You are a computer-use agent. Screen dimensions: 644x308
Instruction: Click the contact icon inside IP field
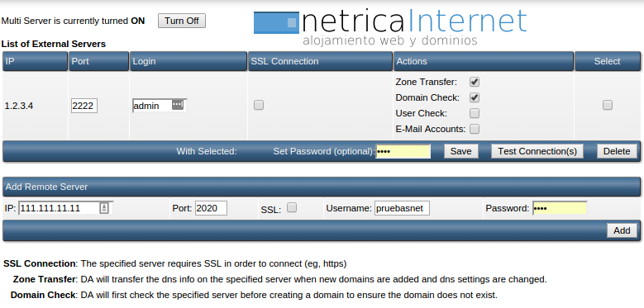104,208
